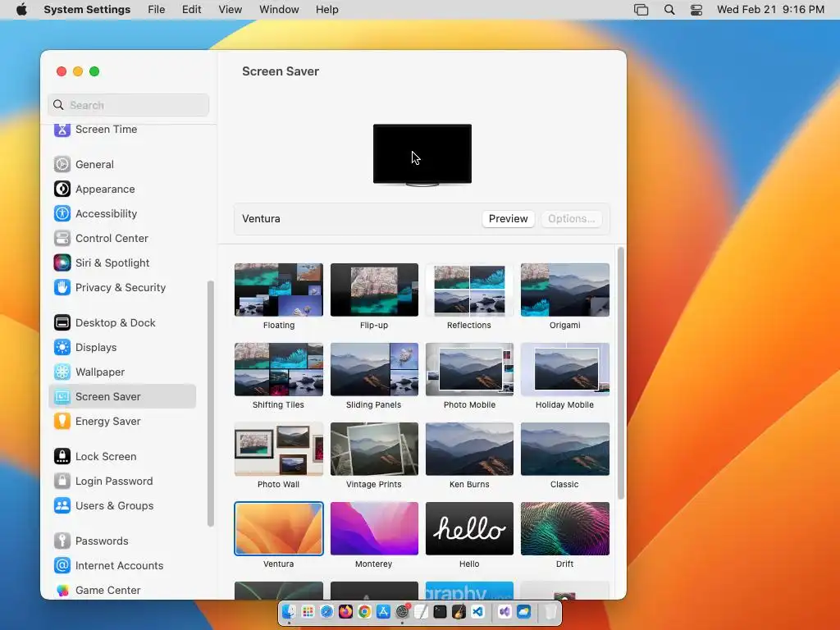Pick the Classic screen saver
Viewport: 840px width, 630px height.
pyautogui.click(x=564, y=449)
